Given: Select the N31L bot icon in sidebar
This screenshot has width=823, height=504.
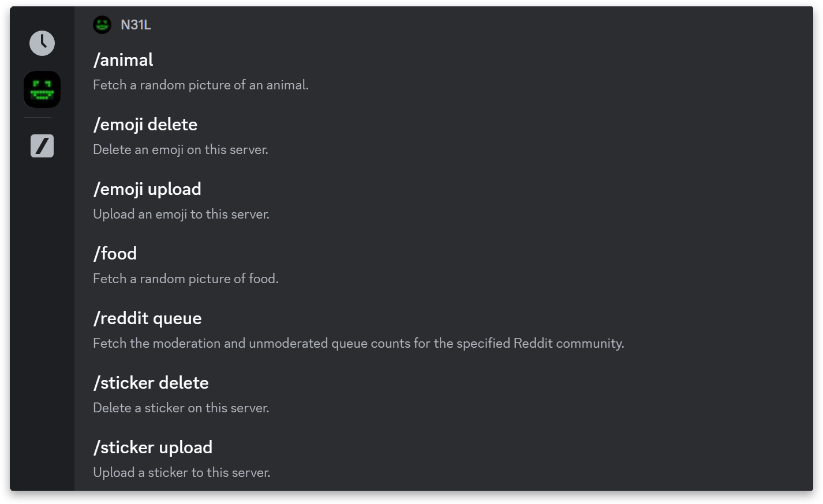Looking at the screenshot, I should point(42,89).
